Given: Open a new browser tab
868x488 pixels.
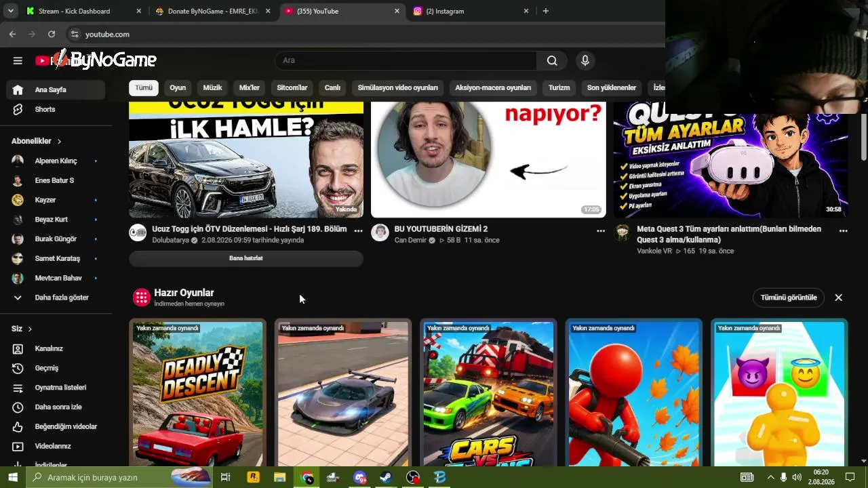Looking at the screenshot, I should click(546, 11).
